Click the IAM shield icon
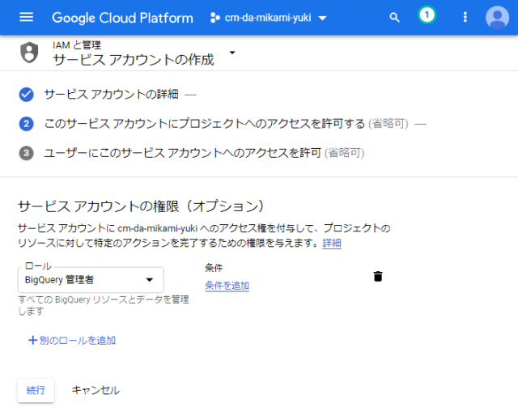518x420 pixels. (29, 53)
